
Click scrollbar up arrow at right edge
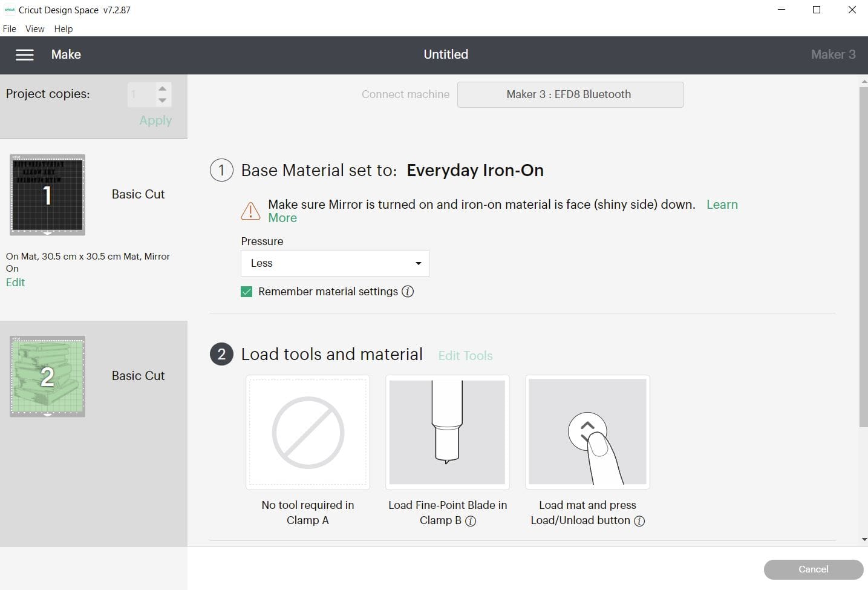click(864, 82)
